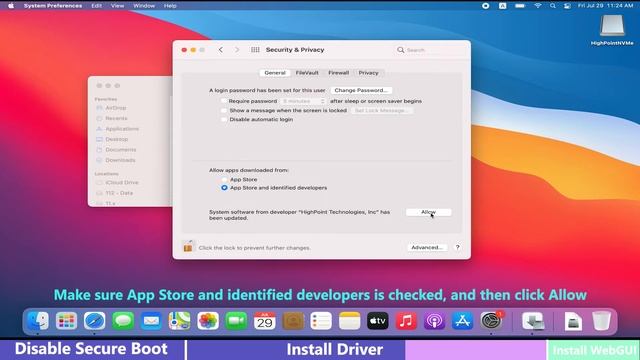Toggle Require password checkbox
Screen dimensions: 640x360
[x=224, y=101]
